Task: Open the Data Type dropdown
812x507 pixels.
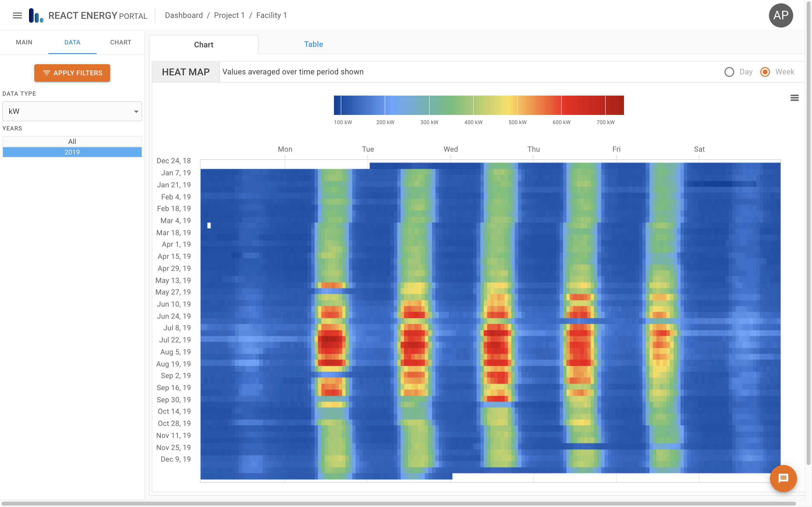Action: click(x=72, y=111)
